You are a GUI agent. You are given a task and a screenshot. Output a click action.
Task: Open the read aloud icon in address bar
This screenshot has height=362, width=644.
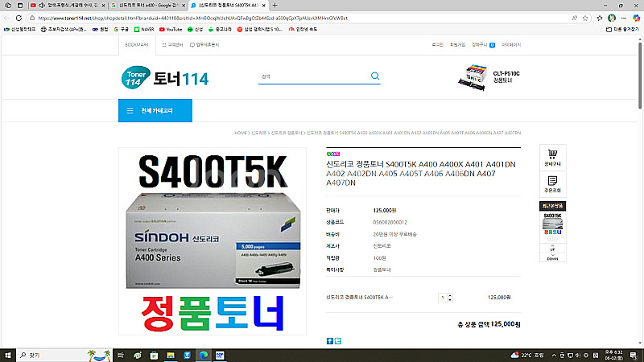(x=574, y=18)
